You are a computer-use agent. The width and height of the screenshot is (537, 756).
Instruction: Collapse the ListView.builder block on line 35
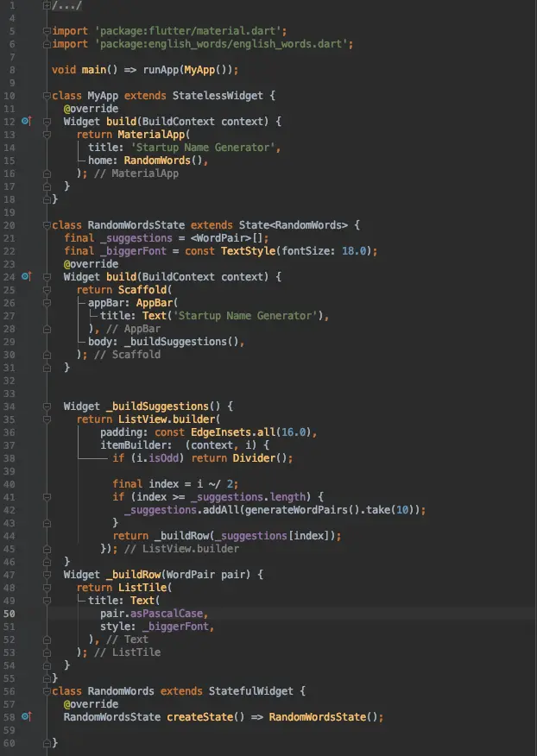tap(47, 419)
